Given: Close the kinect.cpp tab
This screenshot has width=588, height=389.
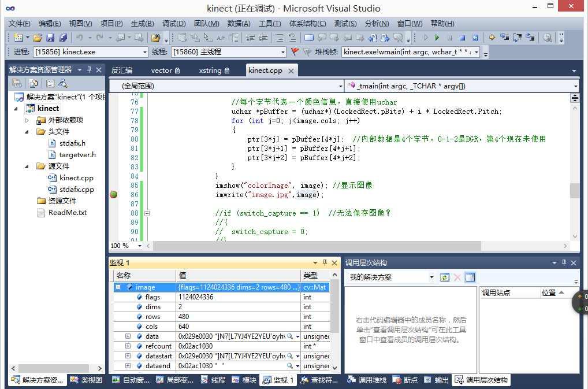Looking at the screenshot, I should pos(291,71).
